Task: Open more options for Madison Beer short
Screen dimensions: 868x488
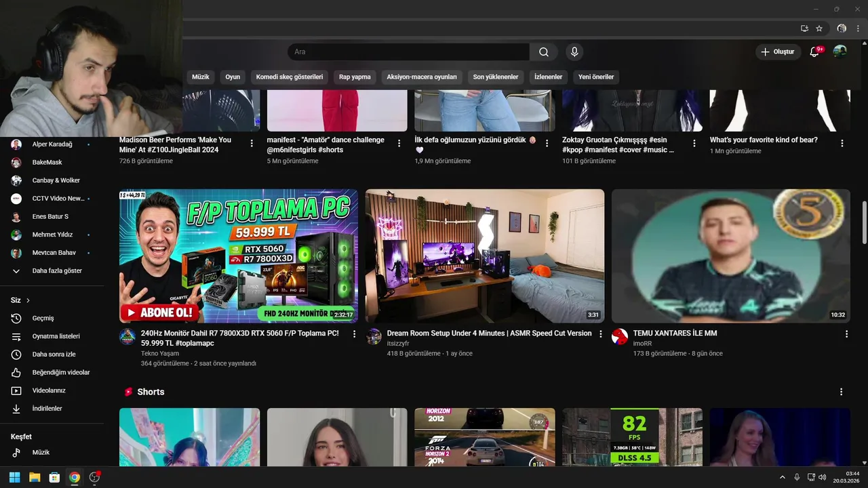Action: coord(252,144)
